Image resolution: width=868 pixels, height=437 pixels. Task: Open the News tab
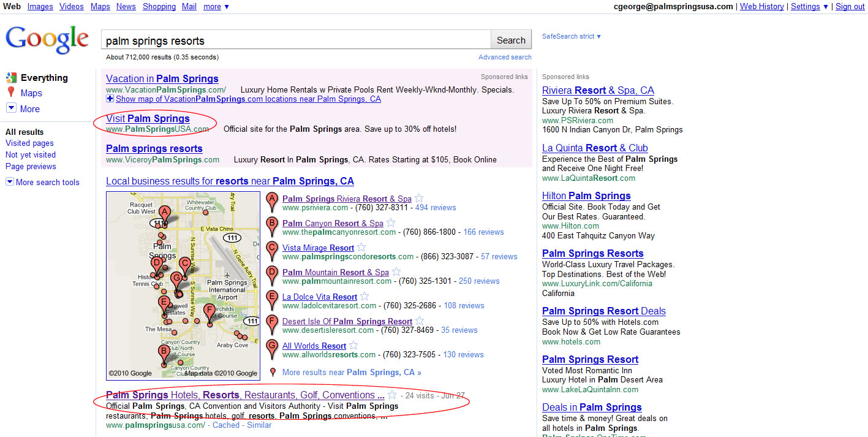point(126,6)
